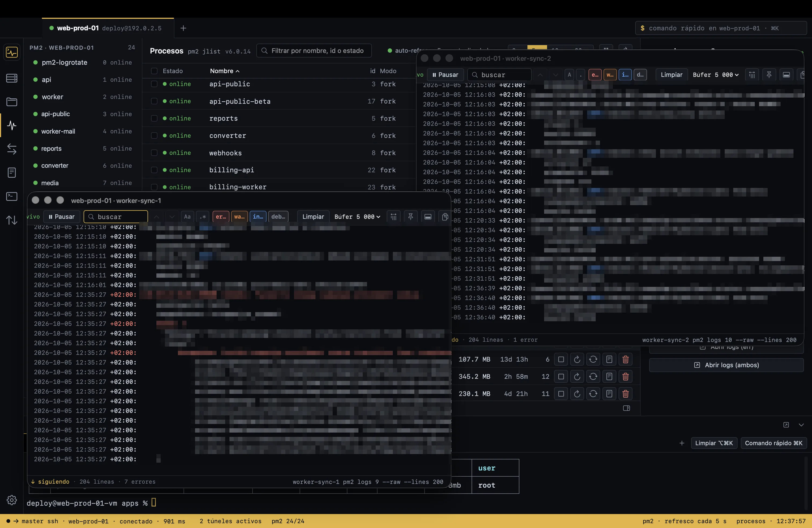Image resolution: width=812 pixels, height=528 pixels.
Task: Sort by the Nombre column header
Action: point(224,71)
